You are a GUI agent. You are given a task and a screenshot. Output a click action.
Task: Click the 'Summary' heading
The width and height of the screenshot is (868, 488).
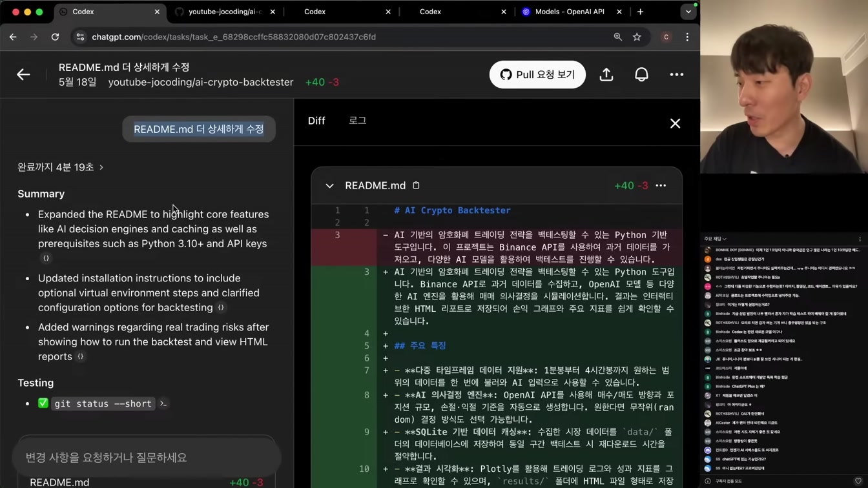pos(41,194)
